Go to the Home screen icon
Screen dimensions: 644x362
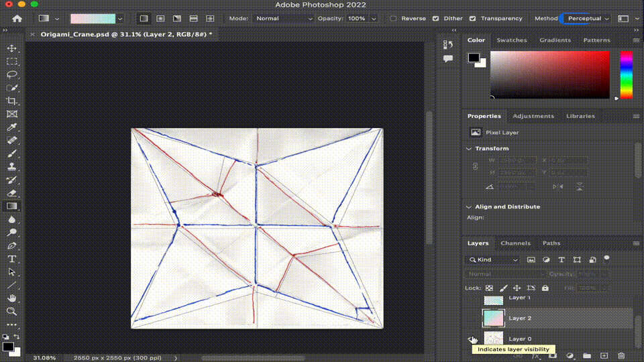(17, 19)
